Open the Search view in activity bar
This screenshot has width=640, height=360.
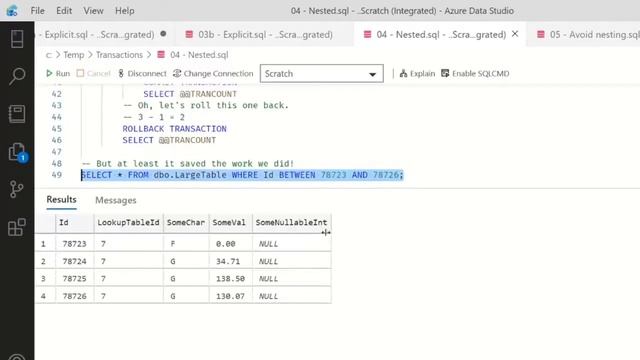click(17, 76)
